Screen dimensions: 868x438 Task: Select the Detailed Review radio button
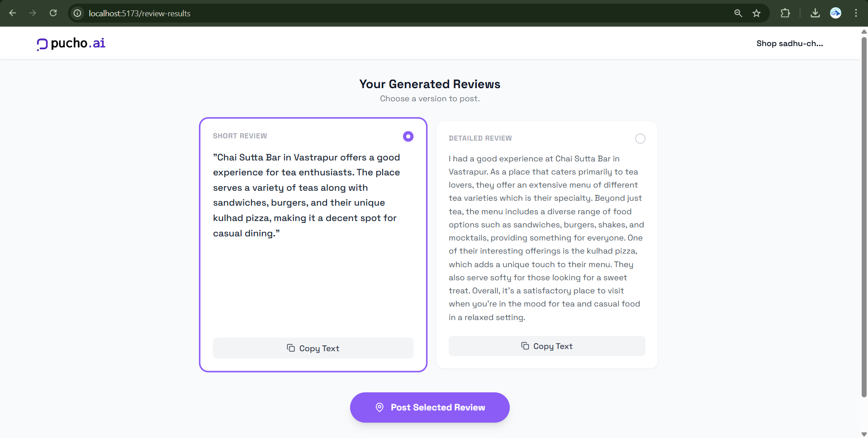tap(640, 139)
